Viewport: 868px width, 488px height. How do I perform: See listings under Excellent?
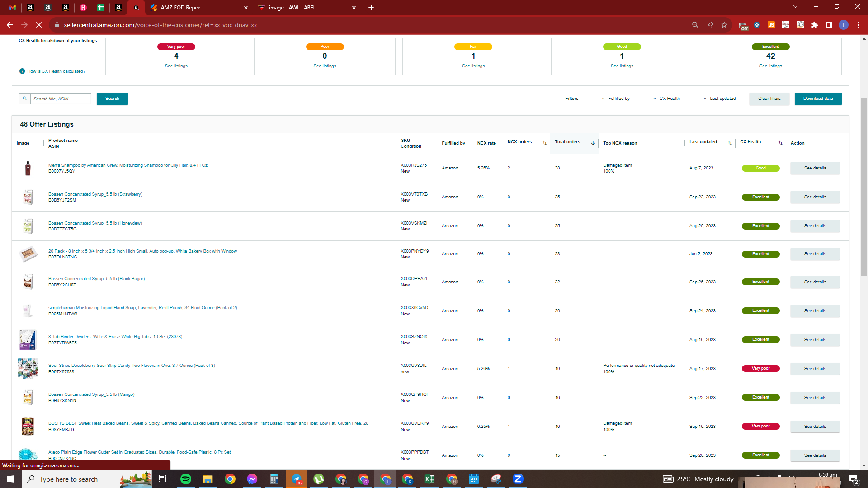[770, 66]
